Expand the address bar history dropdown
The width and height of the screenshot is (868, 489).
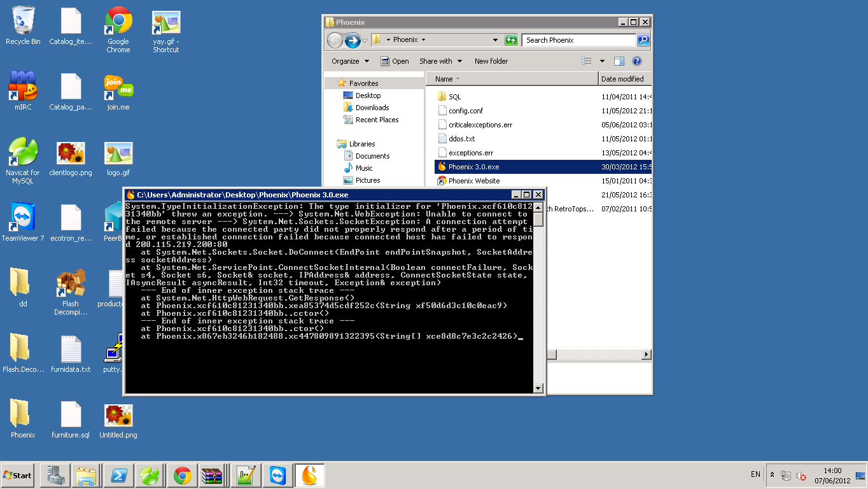496,40
